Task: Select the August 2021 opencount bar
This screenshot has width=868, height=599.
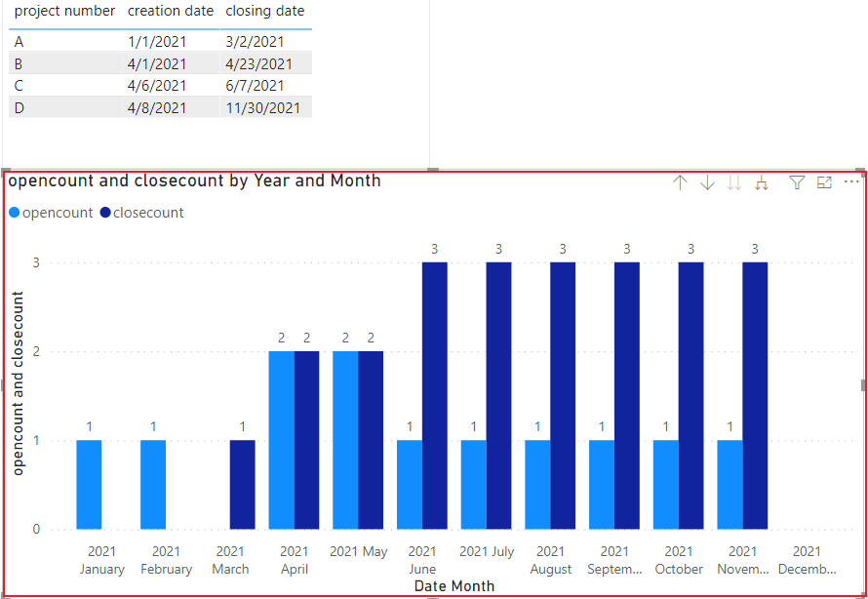Action: (537, 485)
